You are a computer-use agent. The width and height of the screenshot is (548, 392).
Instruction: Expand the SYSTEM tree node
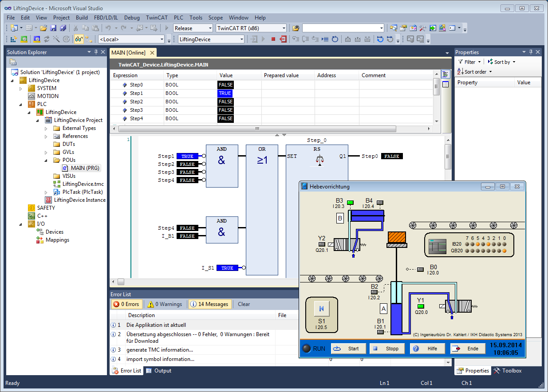coord(20,88)
